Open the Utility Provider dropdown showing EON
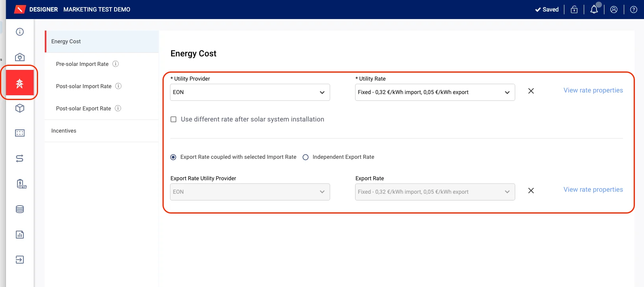This screenshot has width=644, height=287. tap(250, 92)
